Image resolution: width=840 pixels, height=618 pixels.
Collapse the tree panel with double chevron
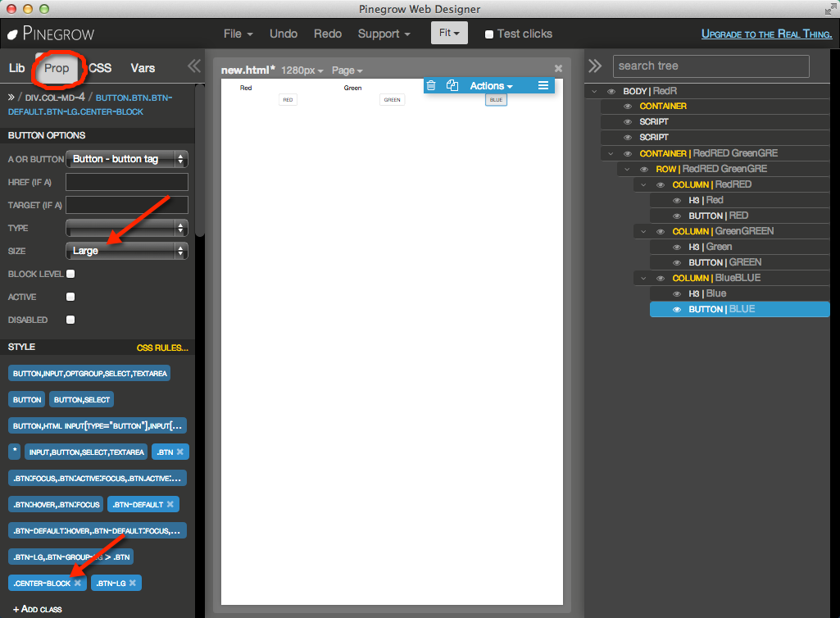tap(595, 66)
